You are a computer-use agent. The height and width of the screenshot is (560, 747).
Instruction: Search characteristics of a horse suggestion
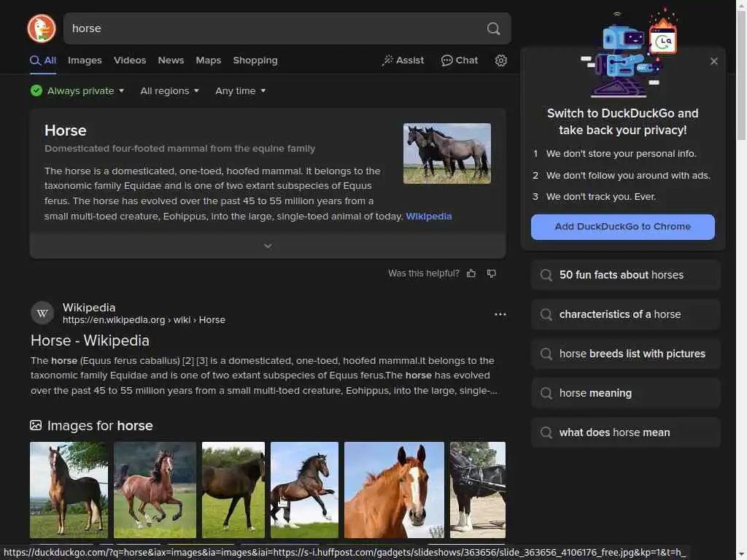coord(625,314)
